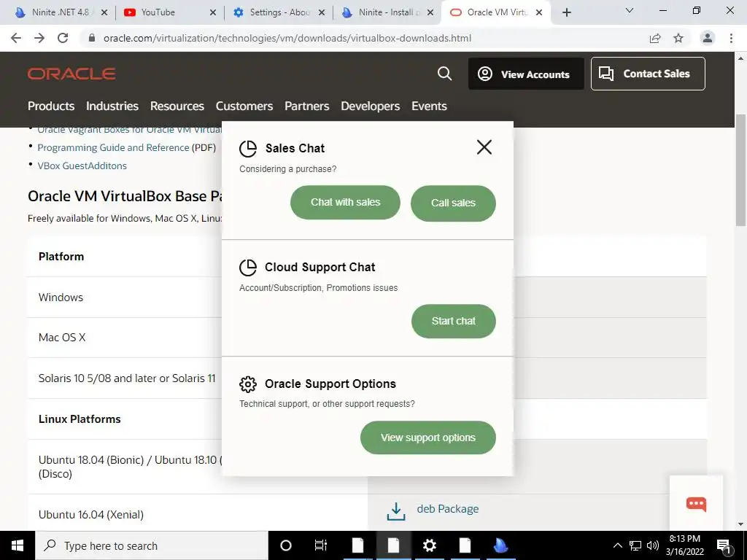Open a new tab with plus icon
This screenshot has width=747, height=560.
(566, 12)
